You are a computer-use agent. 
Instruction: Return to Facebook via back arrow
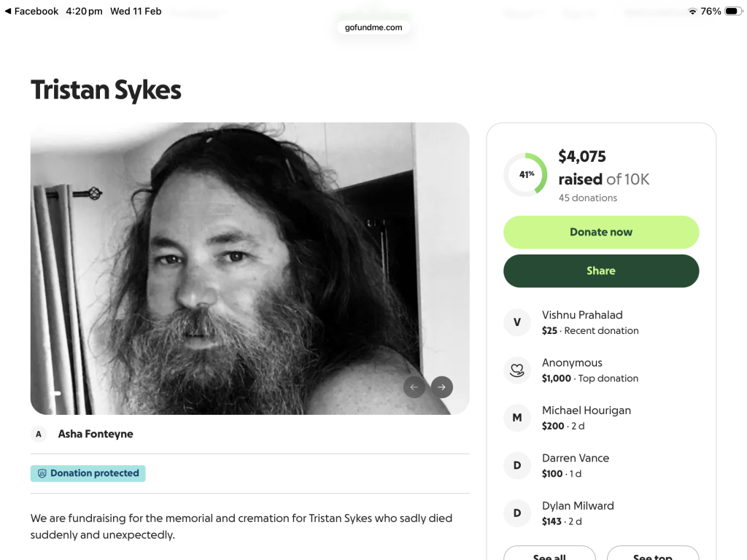click(x=8, y=12)
